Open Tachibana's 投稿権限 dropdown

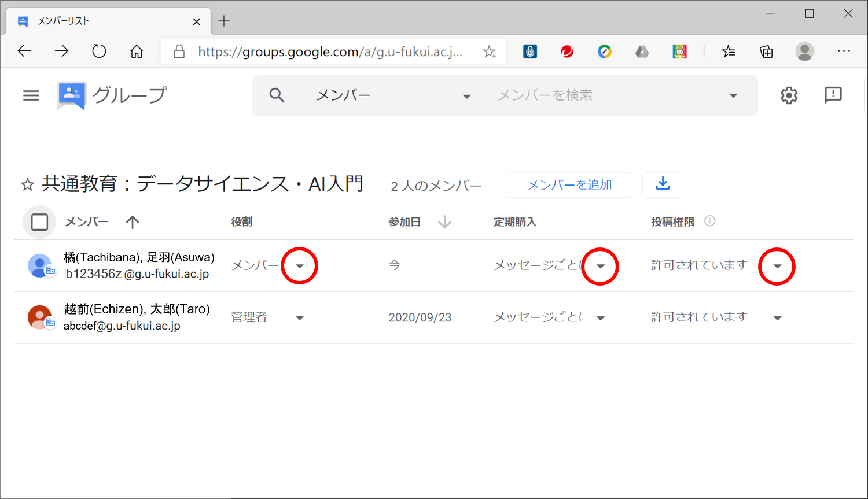[777, 266]
